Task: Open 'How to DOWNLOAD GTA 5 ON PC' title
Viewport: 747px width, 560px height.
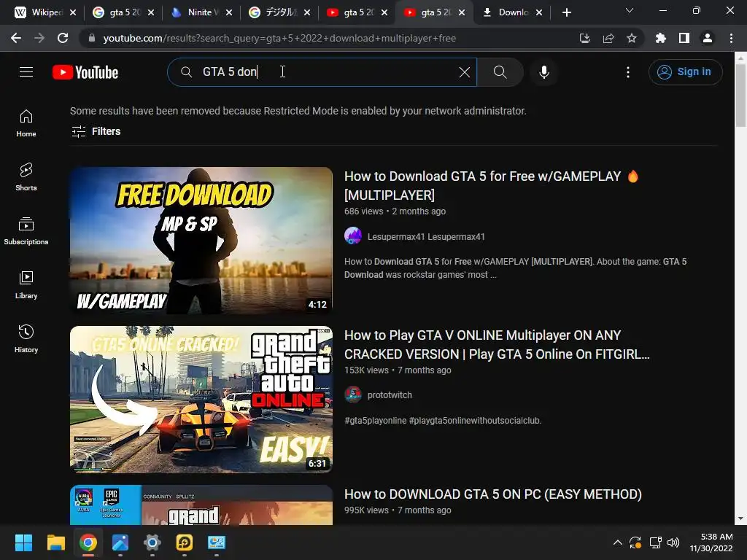Action: (x=493, y=494)
